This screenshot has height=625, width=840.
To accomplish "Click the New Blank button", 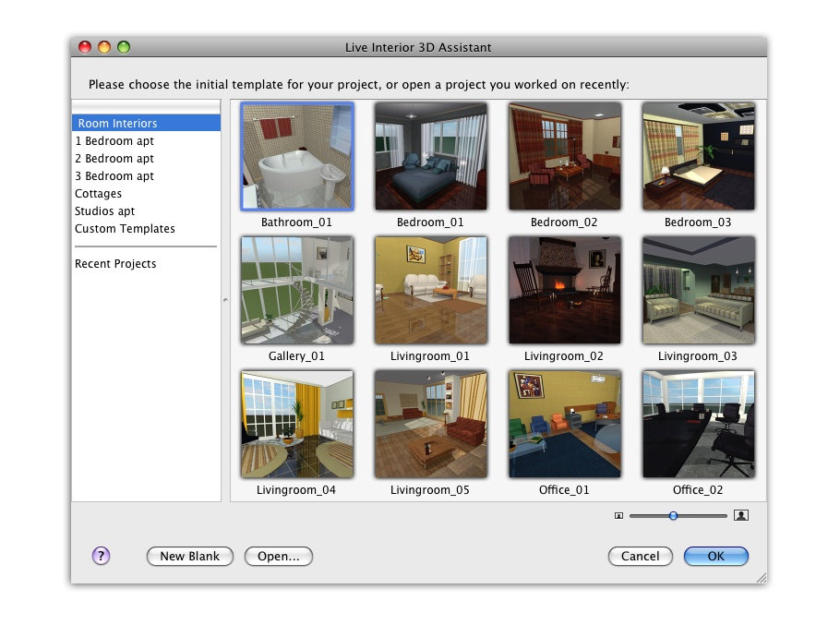I will (x=189, y=557).
